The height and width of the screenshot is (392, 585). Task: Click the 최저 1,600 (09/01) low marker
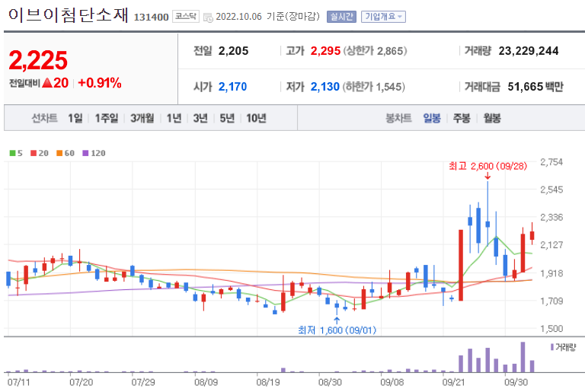click(x=337, y=330)
